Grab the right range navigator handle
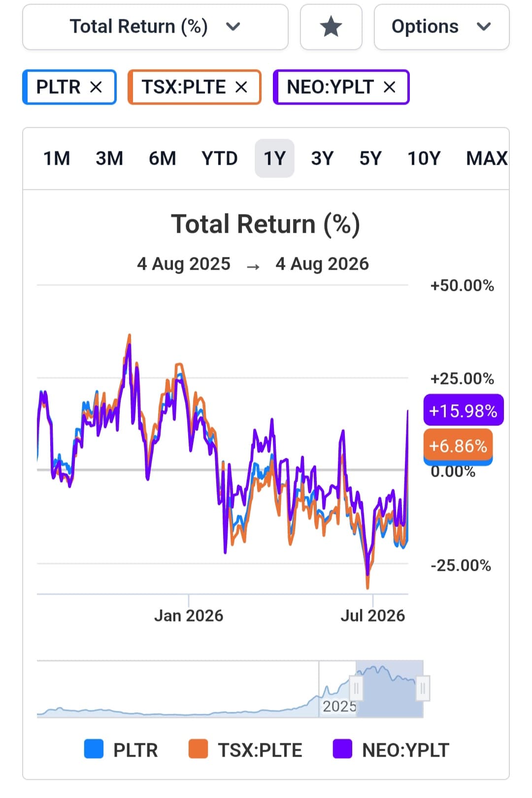Image resolution: width=532 pixels, height=798 pixels. (423, 688)
